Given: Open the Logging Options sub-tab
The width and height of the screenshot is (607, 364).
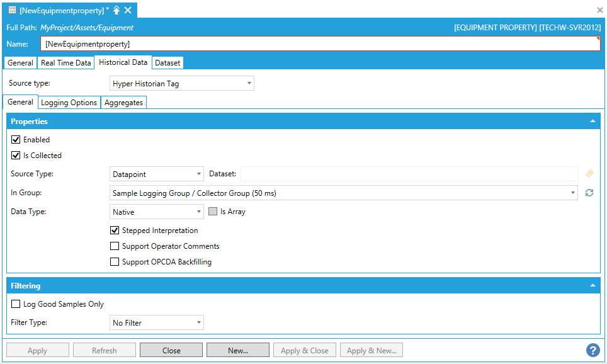Looking at the screenshot, I should (x=69, y=103).
